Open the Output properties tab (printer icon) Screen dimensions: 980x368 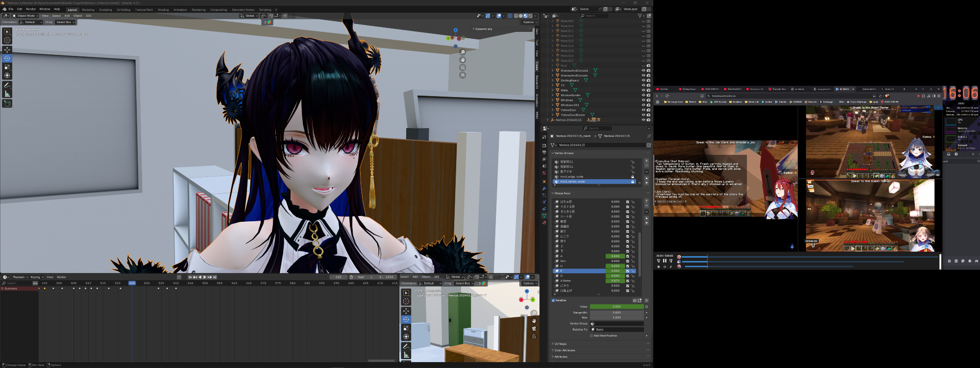pyautogui.click(x=544, y=153)
